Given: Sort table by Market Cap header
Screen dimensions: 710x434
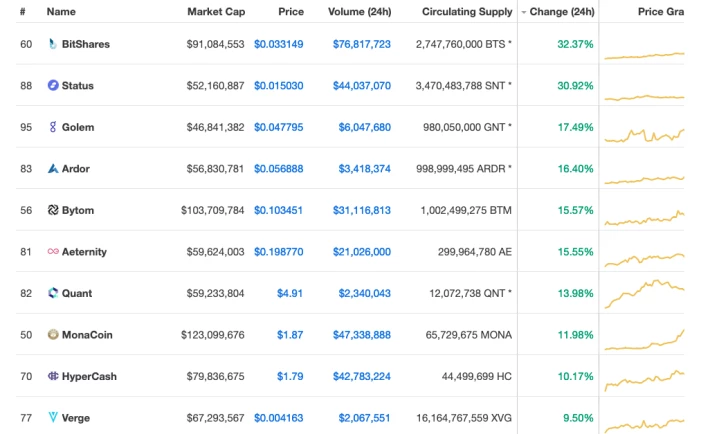Looking at the screenshot, I should click(216, 12).
